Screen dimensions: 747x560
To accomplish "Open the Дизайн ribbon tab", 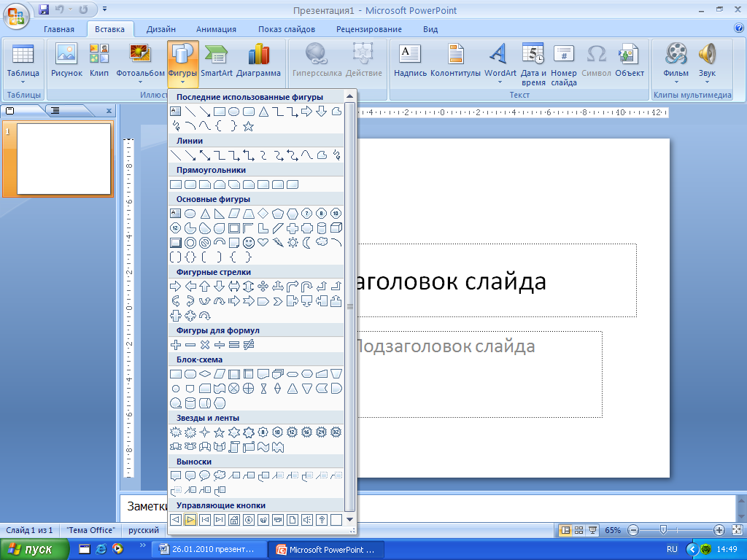I will pos(161,29).
